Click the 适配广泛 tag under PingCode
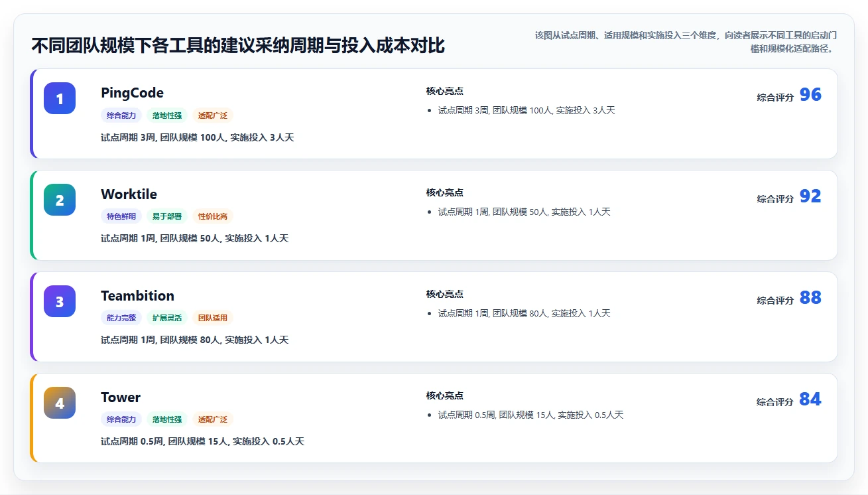 pyautogui.click(x=213, y=115)
